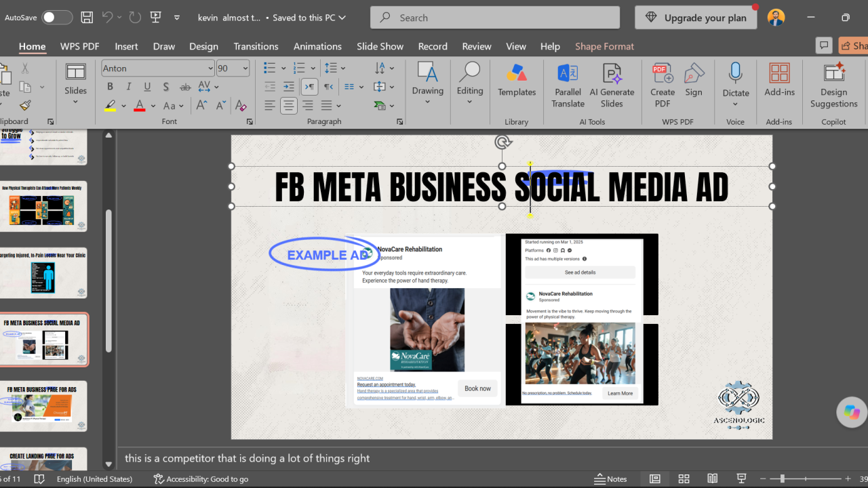This screenshot has width=868, height=488.
Task: Toggle text Shadow formatting
Action: pos(166,87)
